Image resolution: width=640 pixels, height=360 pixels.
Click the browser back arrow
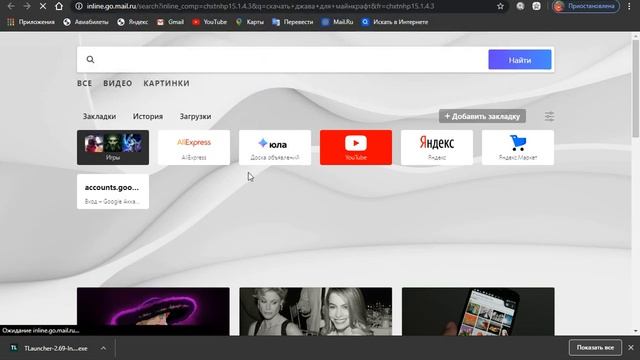pyautogui.click(x=11, y=6)
